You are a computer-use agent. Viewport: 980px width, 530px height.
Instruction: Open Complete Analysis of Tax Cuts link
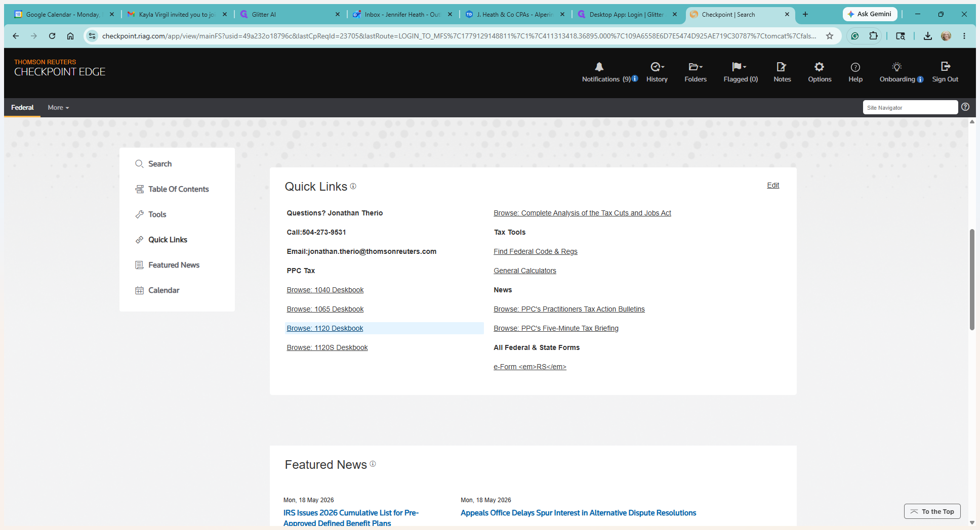(x=582, y=213)
